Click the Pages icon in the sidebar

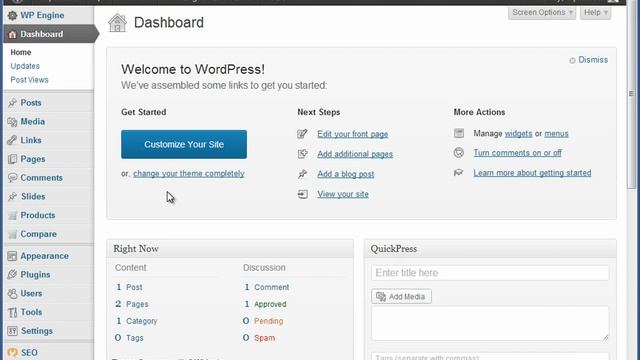coord(12,159)
